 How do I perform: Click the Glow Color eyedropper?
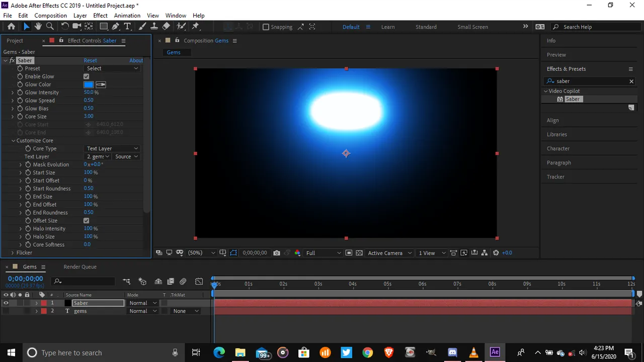(x=101, y=84)
